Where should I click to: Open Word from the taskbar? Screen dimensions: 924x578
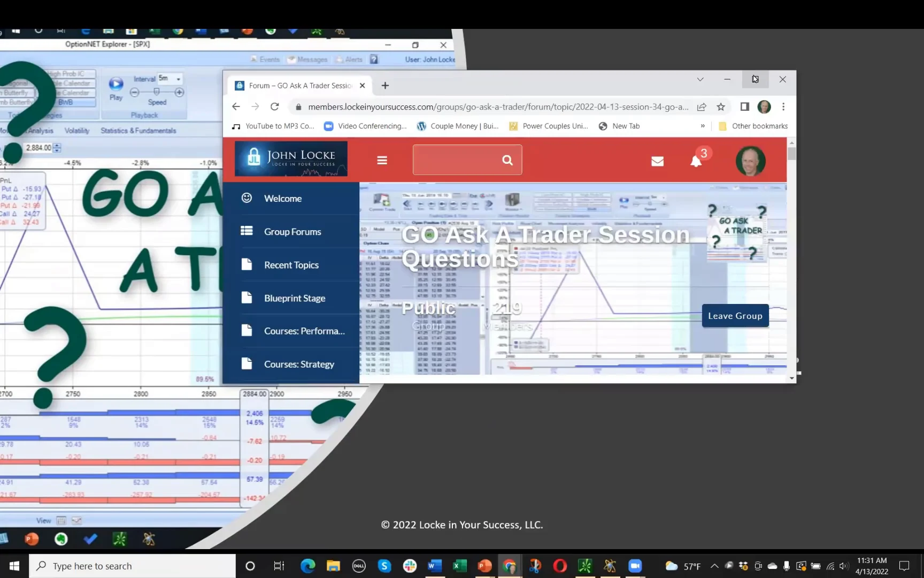(x=435, y=566)
